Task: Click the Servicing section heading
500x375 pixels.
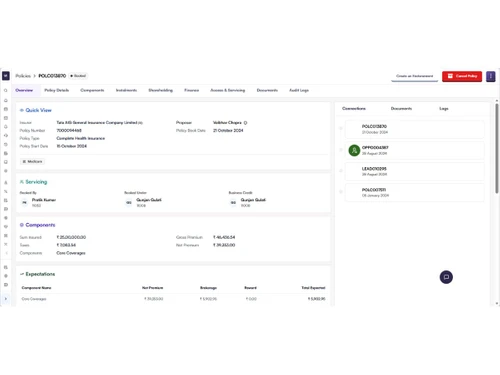Action: coord(36,182)
